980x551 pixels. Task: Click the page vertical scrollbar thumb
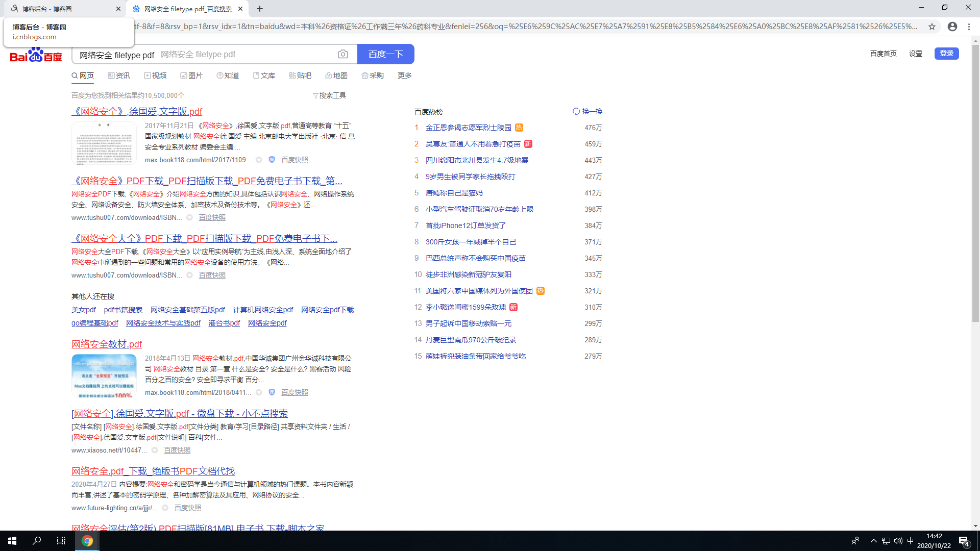click(975, 184)
